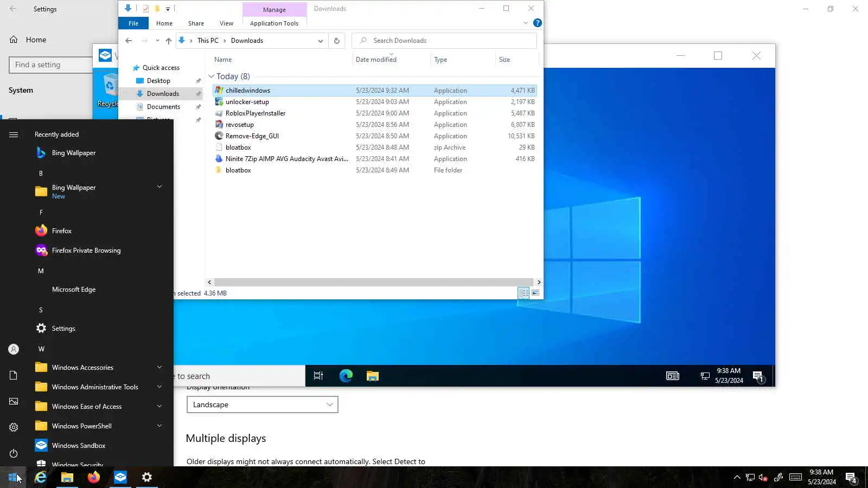Click the Forward arrow in File Explorer
The height and width of the screenshot is (488, 868).
pyautogui.click(x=144, y=41)
